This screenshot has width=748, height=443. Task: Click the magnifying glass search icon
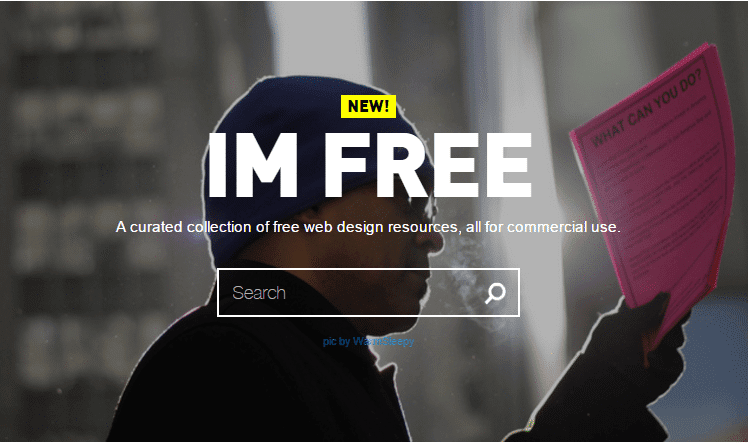point(495,293)
